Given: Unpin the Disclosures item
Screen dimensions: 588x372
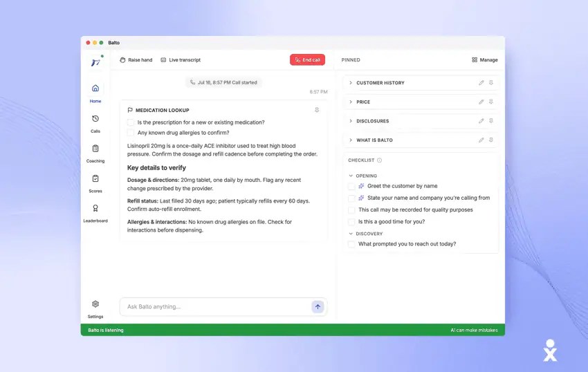Looking at the screenshot, I should coord(491,121).
